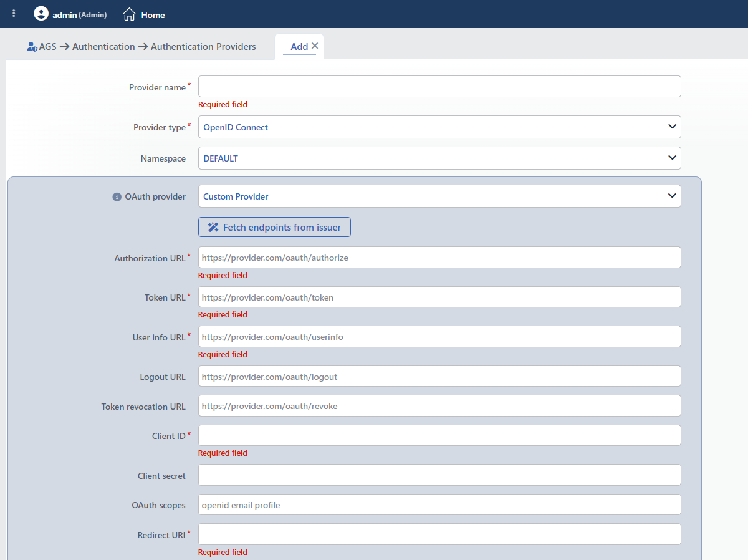Focus the User info URL field

point(439,337)
